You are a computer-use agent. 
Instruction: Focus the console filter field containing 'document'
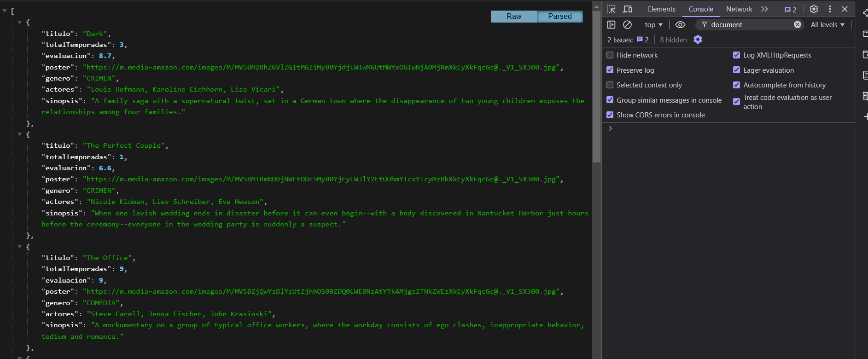pyautogui.click(x=751, y=24)
